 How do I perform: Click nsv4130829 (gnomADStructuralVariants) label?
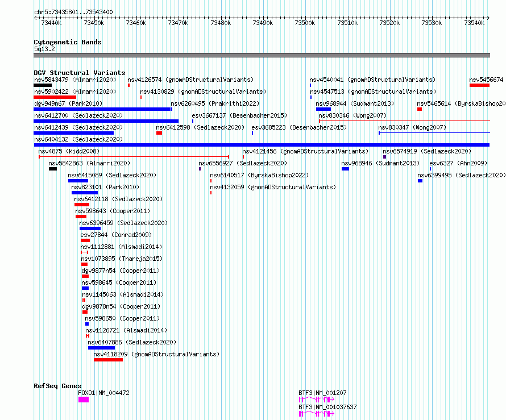click(203, 92)
